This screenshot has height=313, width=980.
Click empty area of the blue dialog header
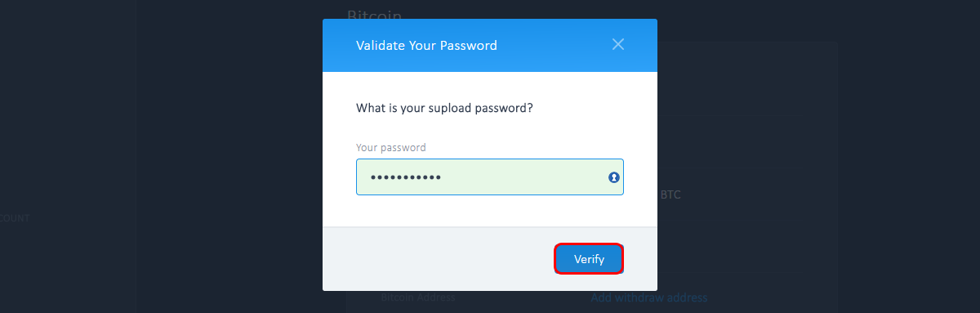[555, 45]
